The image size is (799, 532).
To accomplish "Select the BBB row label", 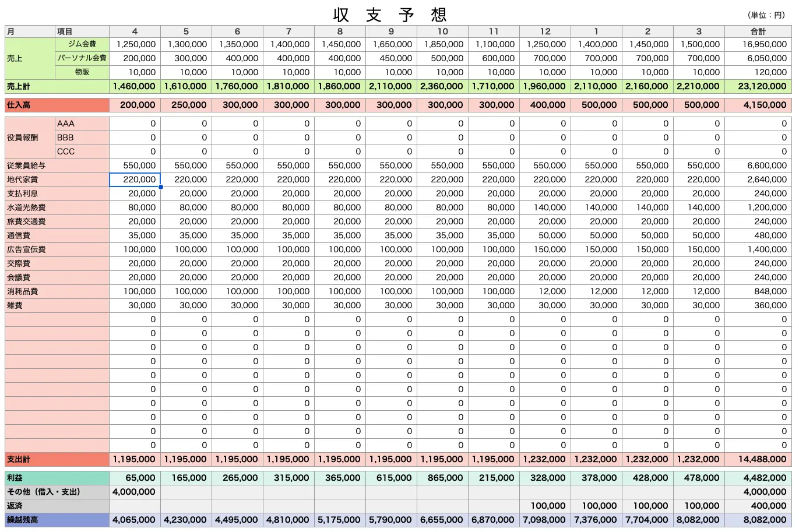I will [x=82, y=138].
